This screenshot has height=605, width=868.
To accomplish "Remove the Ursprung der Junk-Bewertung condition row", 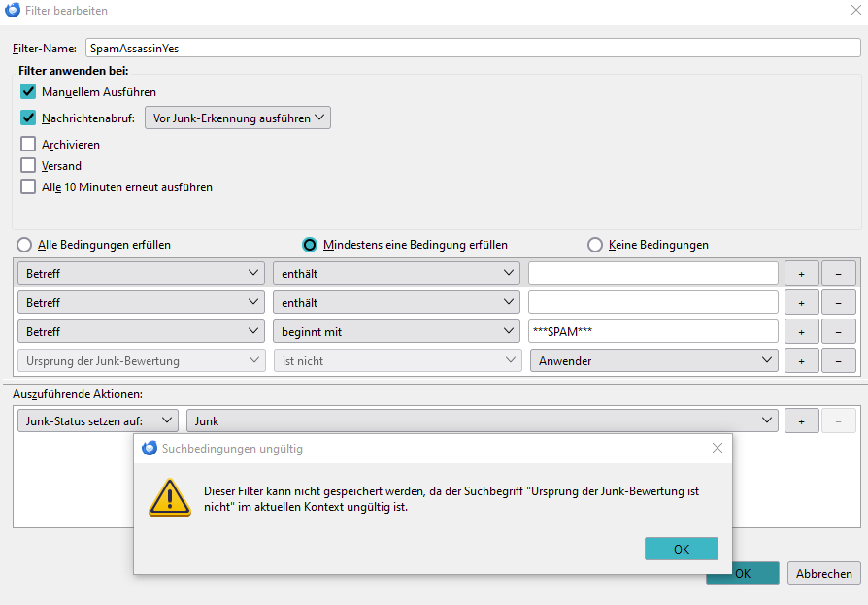I will (x=838, y=361).
